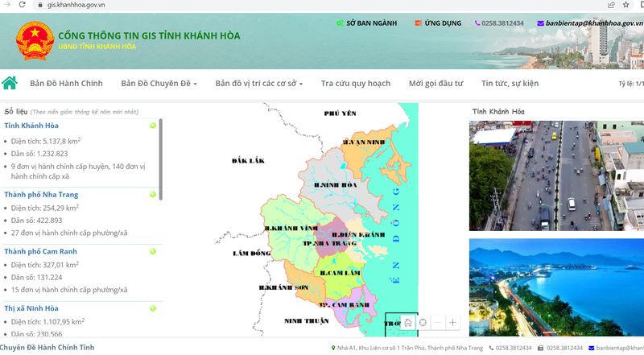Reload the page with the refresh icon

tap(23, 5)
